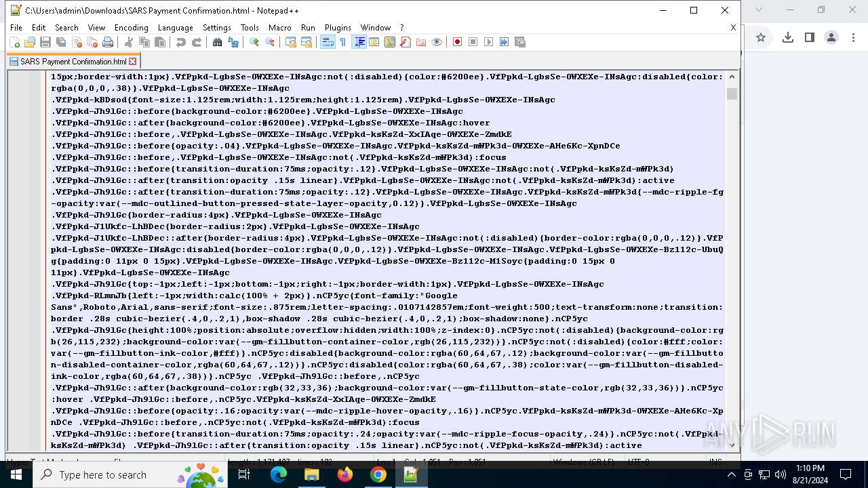Open the Plugins menu

point(338,28)
